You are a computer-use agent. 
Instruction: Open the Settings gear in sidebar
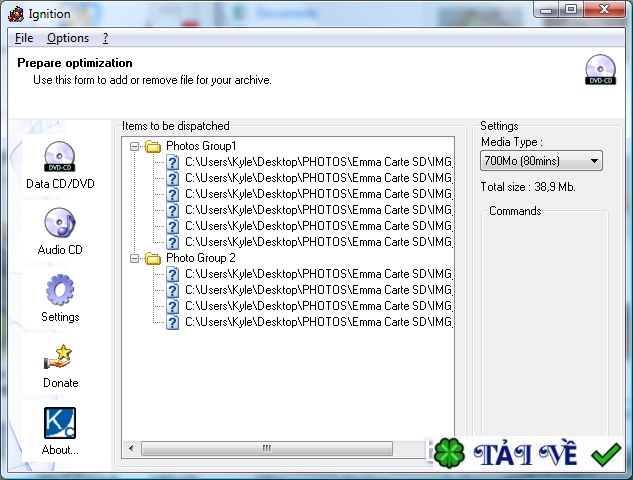pyautogui.click(x=60, y=289)
